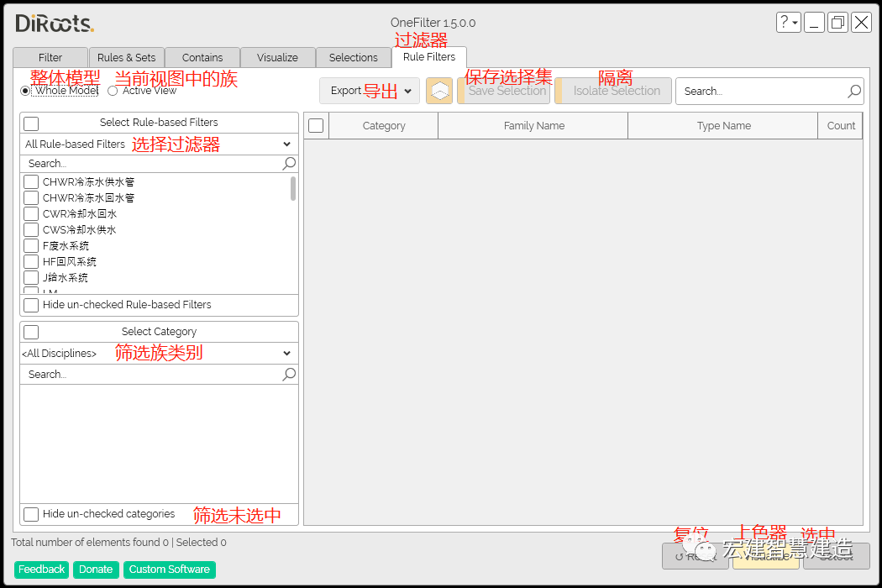This screenshot has width=882, height=588.
Task: Switch to the Visualize tab
Action: coord(277,57)
